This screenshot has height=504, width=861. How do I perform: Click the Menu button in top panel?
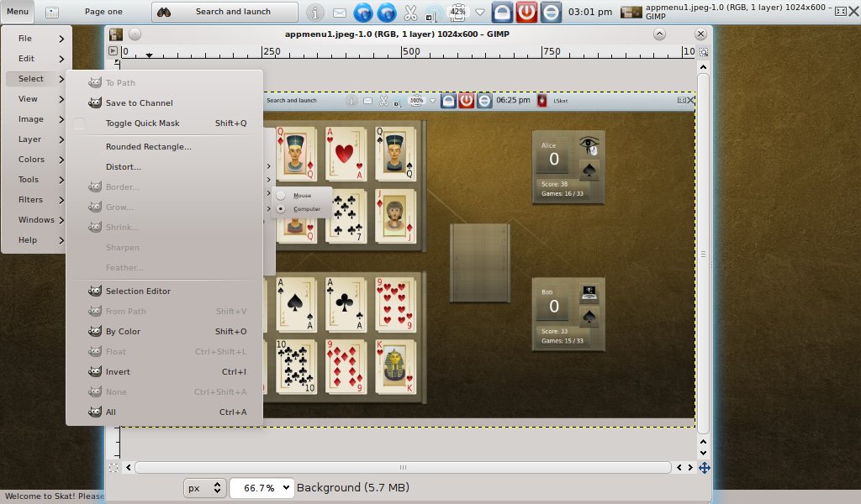(18, 12)
